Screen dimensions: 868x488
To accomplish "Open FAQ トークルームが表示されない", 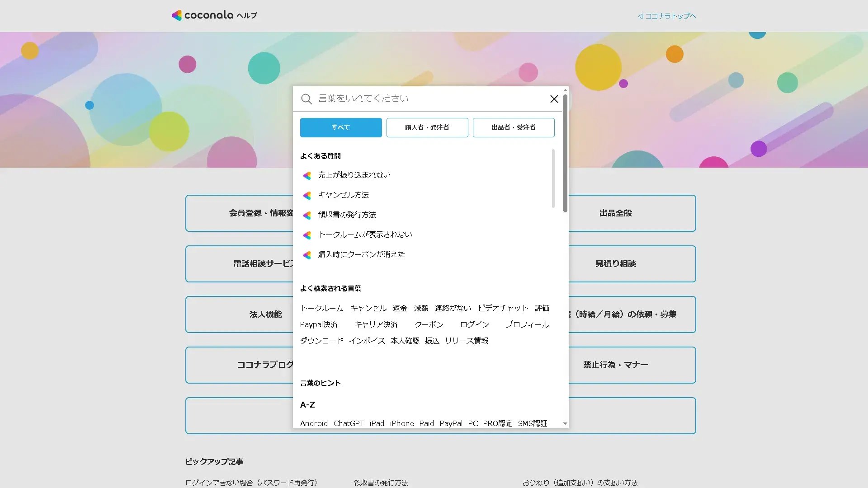I will (x=365, y=235).
